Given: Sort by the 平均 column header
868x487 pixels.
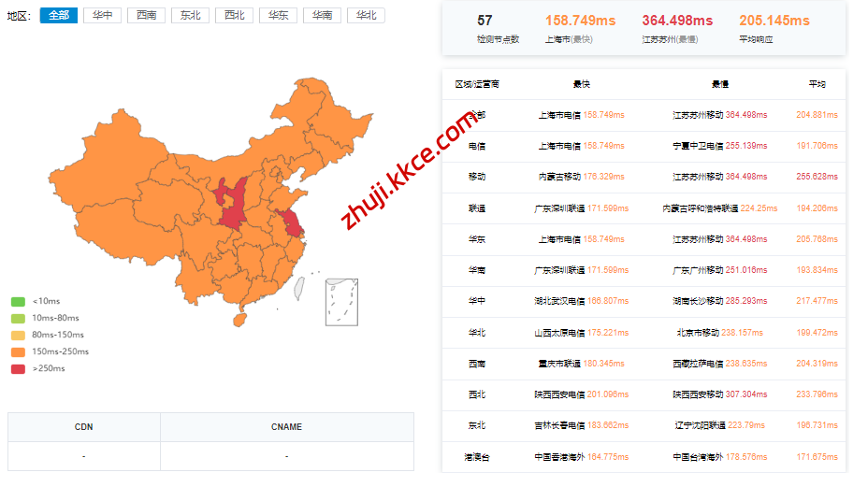Looking at the screenshot, I should (817, 84).
